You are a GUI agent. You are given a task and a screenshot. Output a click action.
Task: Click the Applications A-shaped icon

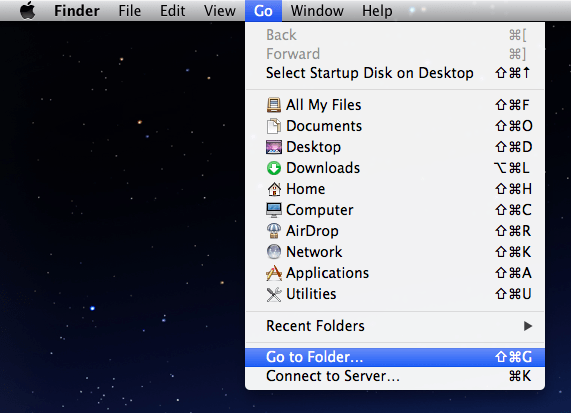274,273
